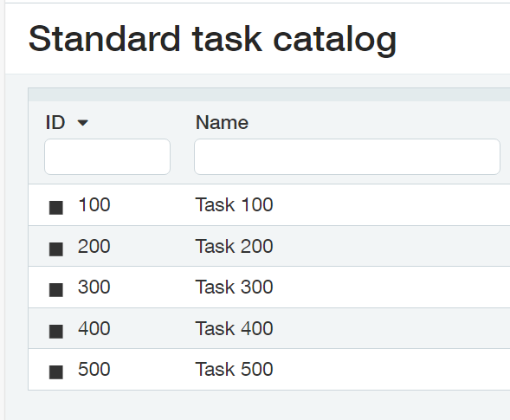Select ID number 400 cell
Screen dimensions: 510x420
94,328
